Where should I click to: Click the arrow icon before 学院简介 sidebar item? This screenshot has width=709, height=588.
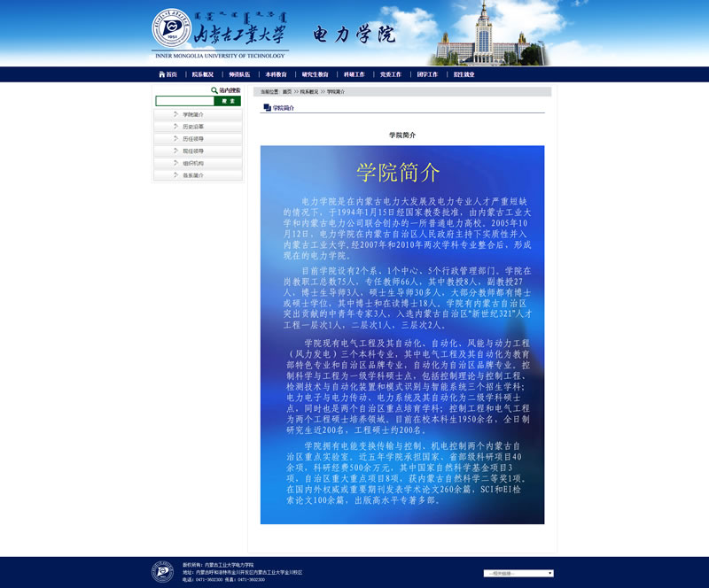tap(175, 114)
